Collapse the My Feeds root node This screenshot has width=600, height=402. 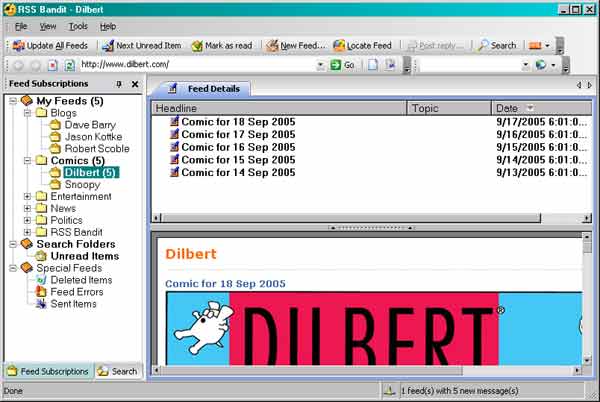coord(13,101)
